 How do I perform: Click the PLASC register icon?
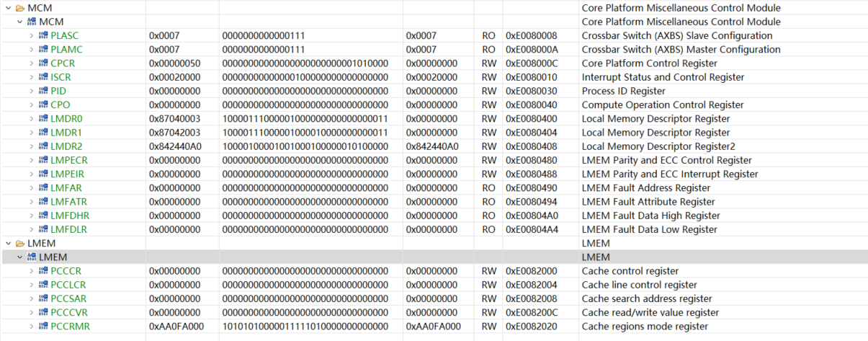[43, 35]
